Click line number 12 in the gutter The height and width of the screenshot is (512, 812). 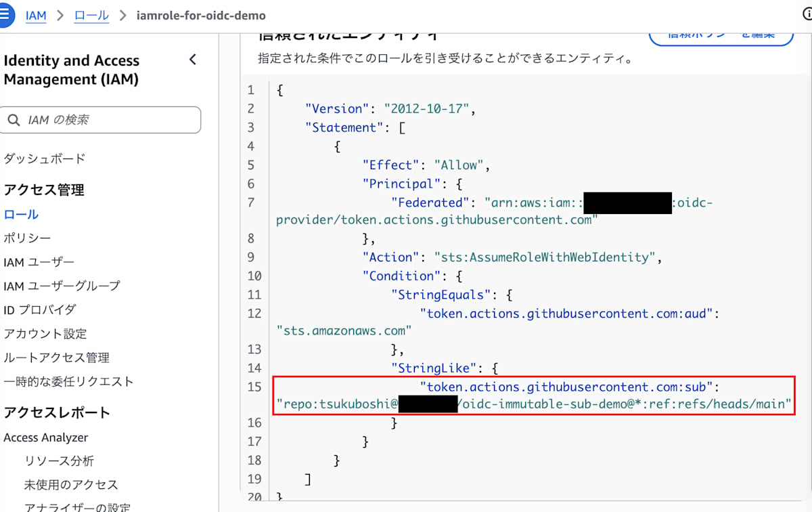(254, 314)
